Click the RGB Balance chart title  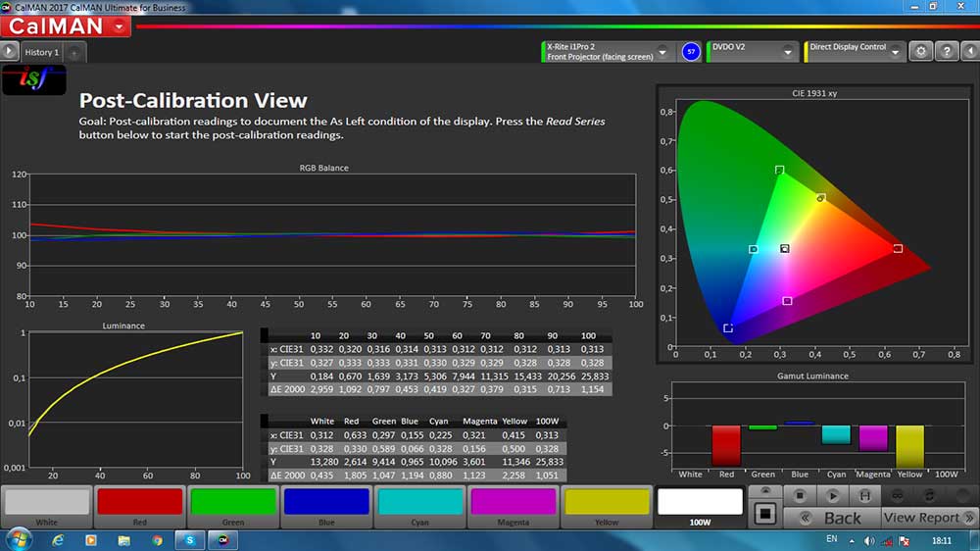click(x=323, y=168)
